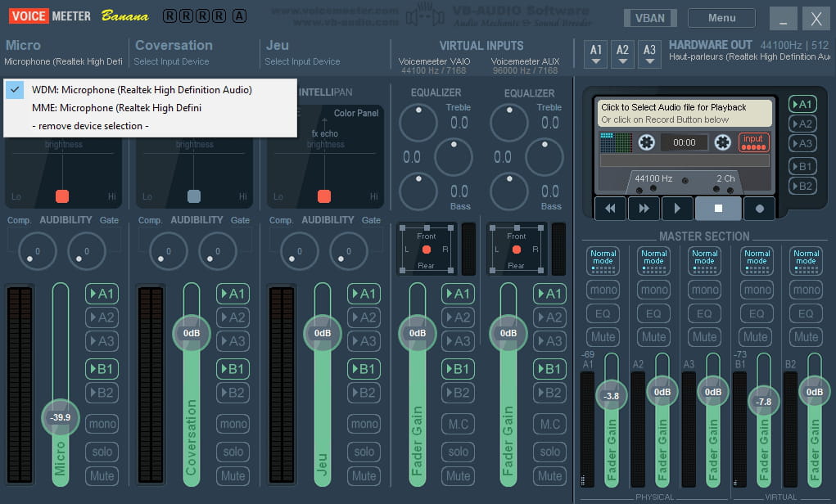The width and height of the screenshot is (836, 504).
Task: Turn the Voicemeeter VAIO Treble knob
Action: pyautogui.click(x=418, y=122)
